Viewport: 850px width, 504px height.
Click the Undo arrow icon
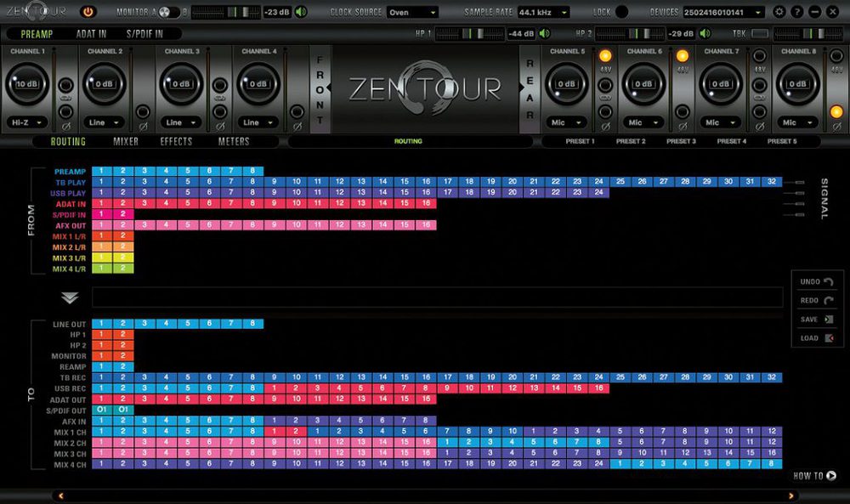[x=828, y=282]
